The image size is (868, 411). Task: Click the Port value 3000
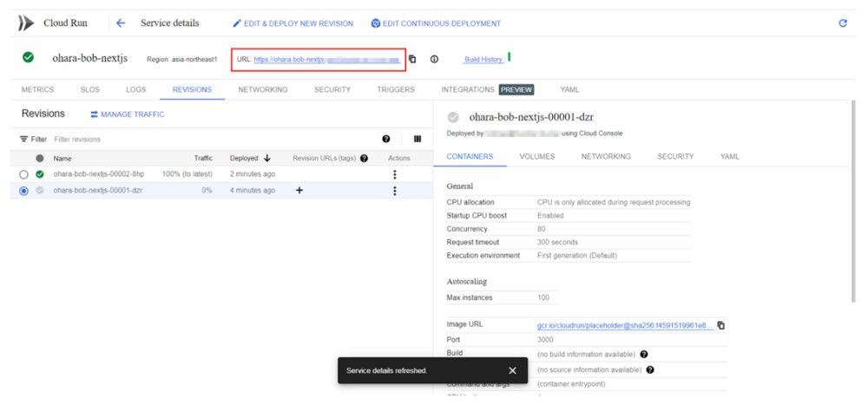point(545,340)
